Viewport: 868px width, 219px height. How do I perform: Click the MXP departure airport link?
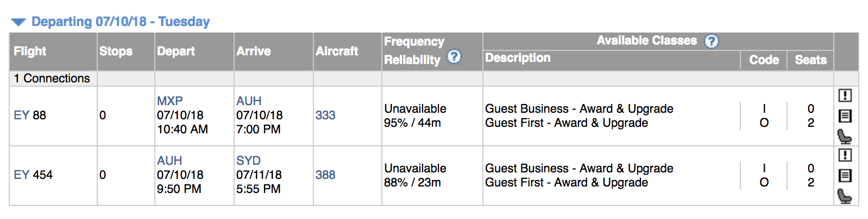pyautogui.click(x=169, y=101)
